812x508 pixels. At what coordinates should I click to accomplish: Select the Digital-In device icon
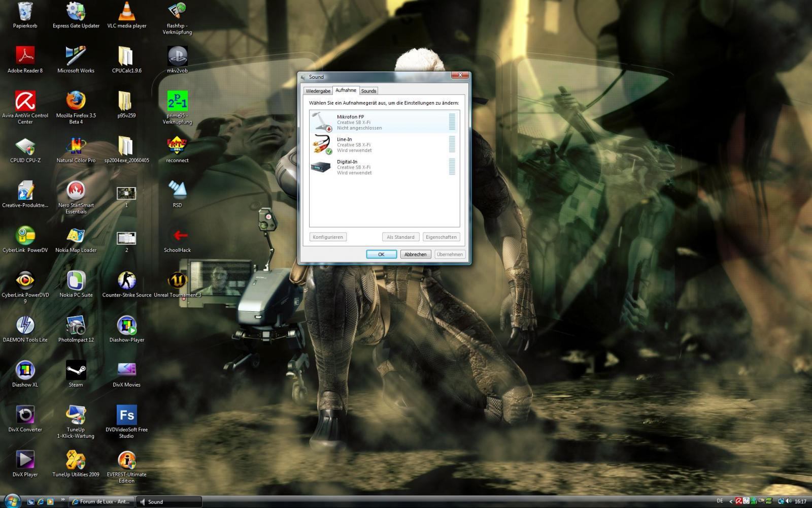point(321,167)
